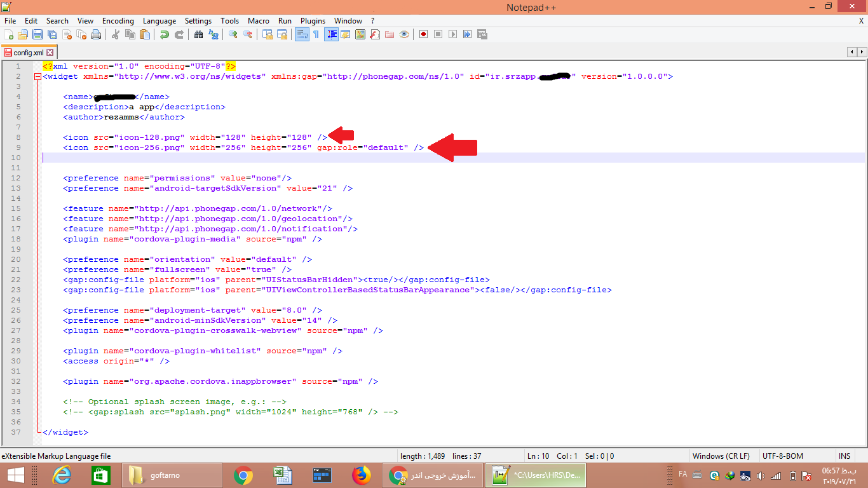Viewport: 868px width, 488px height.
Task: Toggle synchronized horizontal scrolling
Action: point(282,34)
